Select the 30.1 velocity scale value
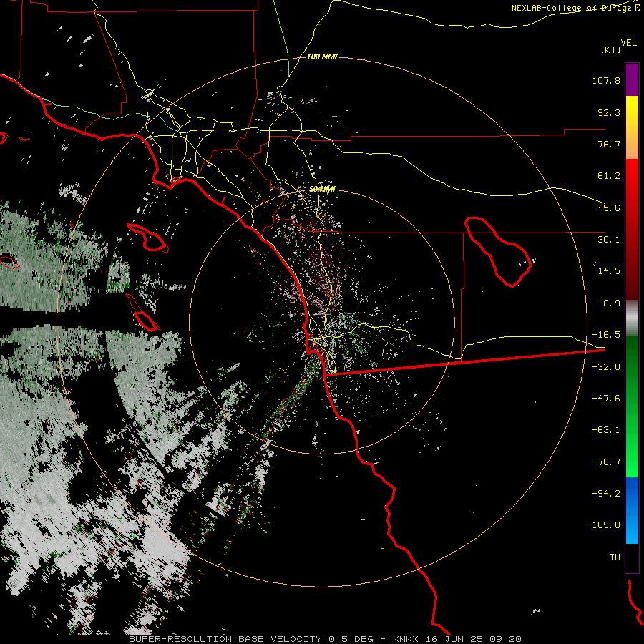The height and width of the screenshot is (644, 644). (x=609, y=240)
